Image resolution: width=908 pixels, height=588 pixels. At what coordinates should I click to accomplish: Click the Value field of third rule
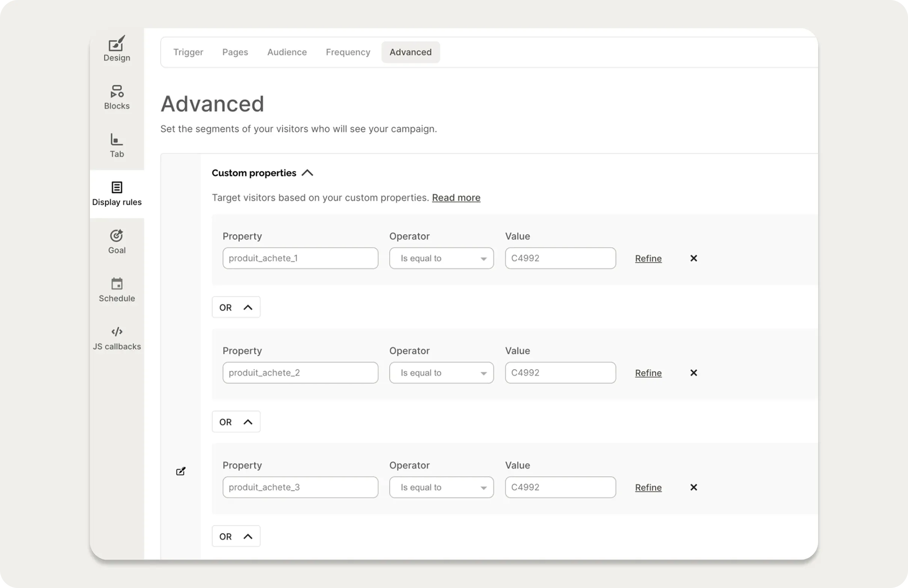pyautogui.click(x=560, y=487)
